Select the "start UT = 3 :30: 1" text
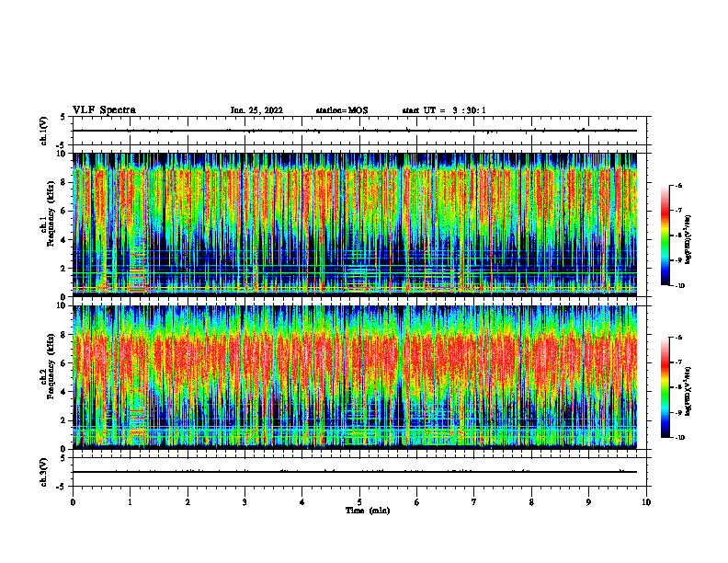Image resolution: width=728 pixels, height=563 pixels. (444, 110)
